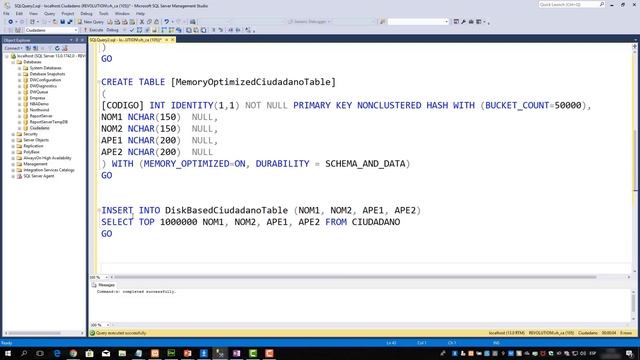Open the Help menu
Image resolution: width=640 pixels, height=360 pixels.
click(x=140, y=13)
